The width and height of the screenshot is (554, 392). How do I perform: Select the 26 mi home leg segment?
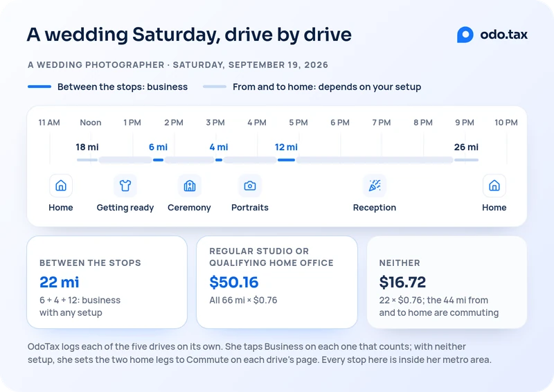(x=466, y=160)
